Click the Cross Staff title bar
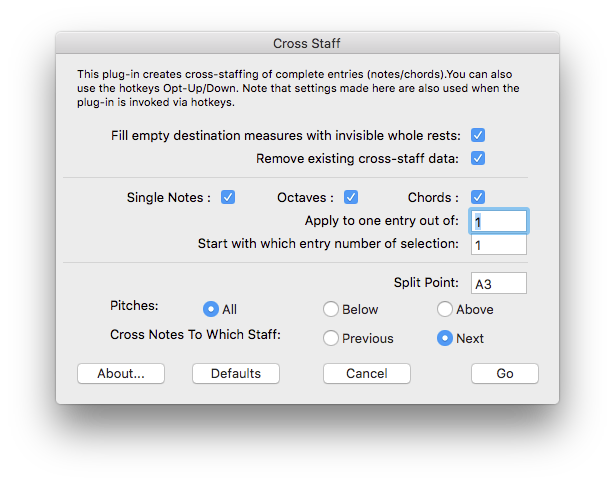The width and height of the screenshot is (615, 484). click(307, 43)
